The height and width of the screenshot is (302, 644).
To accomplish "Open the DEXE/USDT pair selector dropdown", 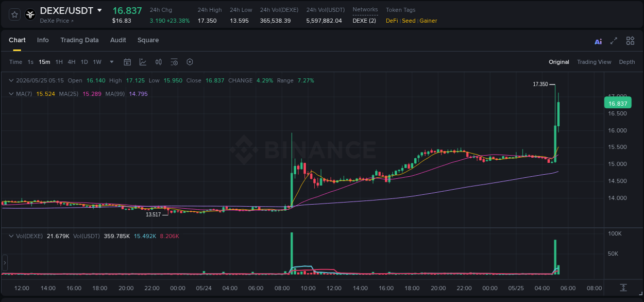I will click(99, 10).
